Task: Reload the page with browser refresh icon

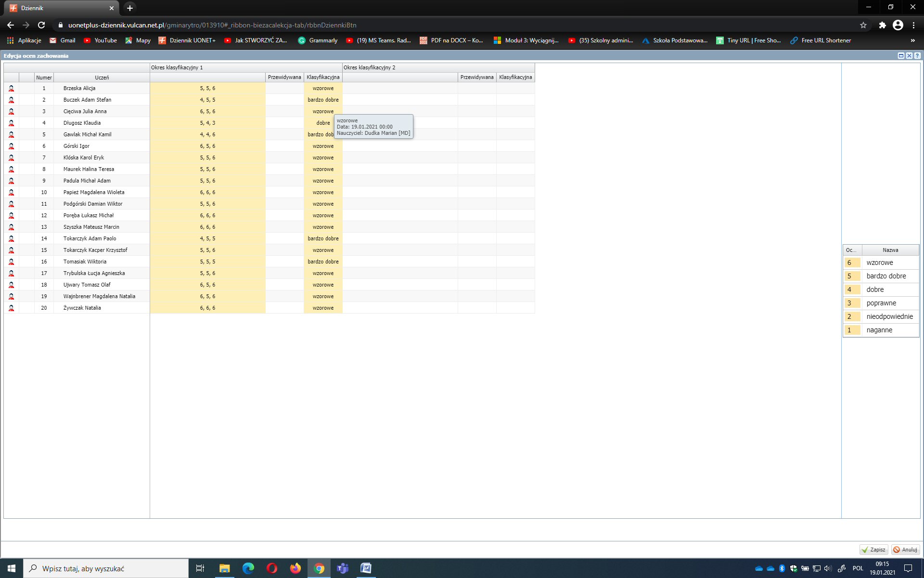Action: coord(41,25)
